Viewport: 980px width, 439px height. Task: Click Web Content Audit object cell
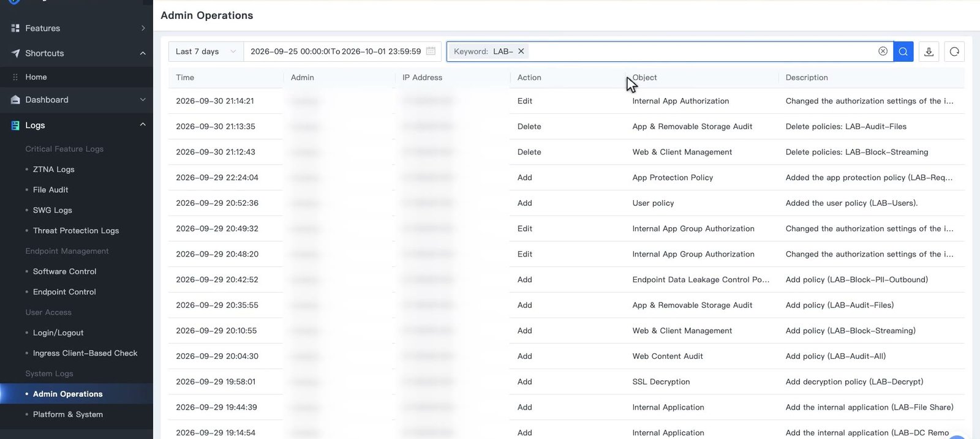(x=668, y=356)
